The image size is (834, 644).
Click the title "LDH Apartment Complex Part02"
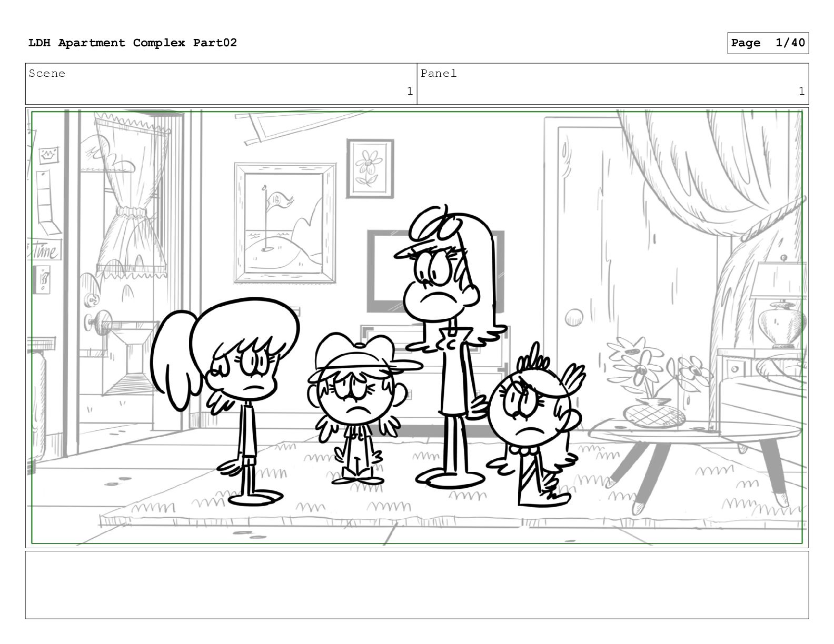click(x=133, y=43)
